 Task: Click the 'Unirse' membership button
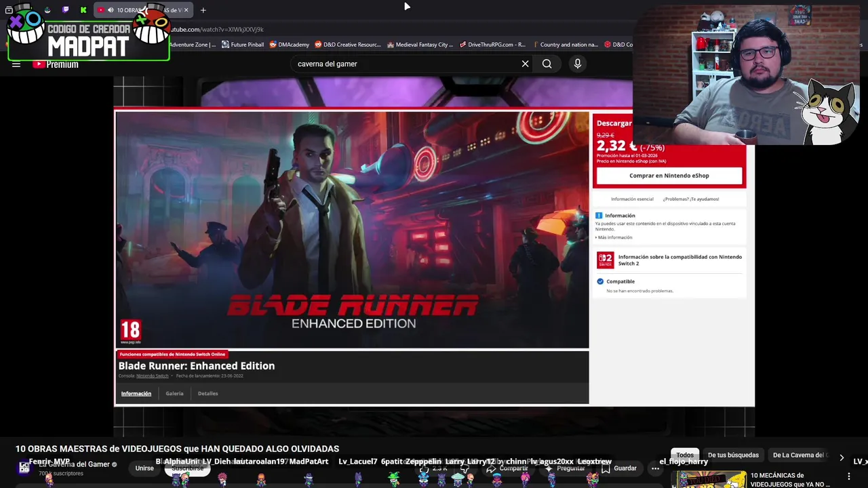144,468
